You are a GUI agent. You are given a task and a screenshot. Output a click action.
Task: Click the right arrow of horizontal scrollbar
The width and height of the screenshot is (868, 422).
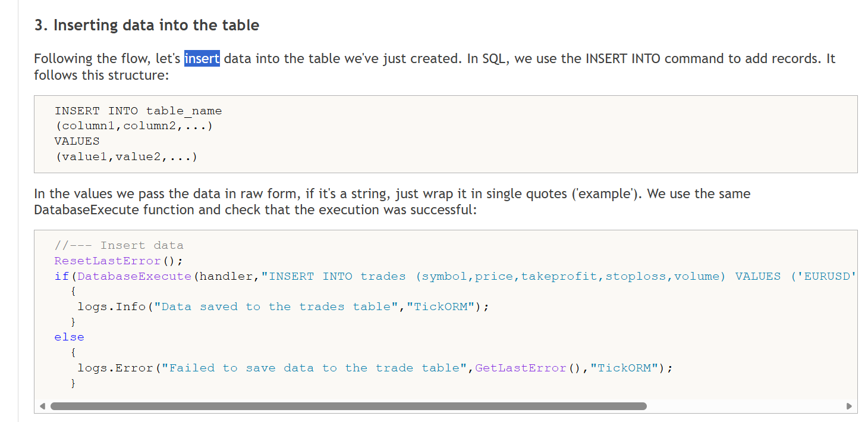point(849,407)
